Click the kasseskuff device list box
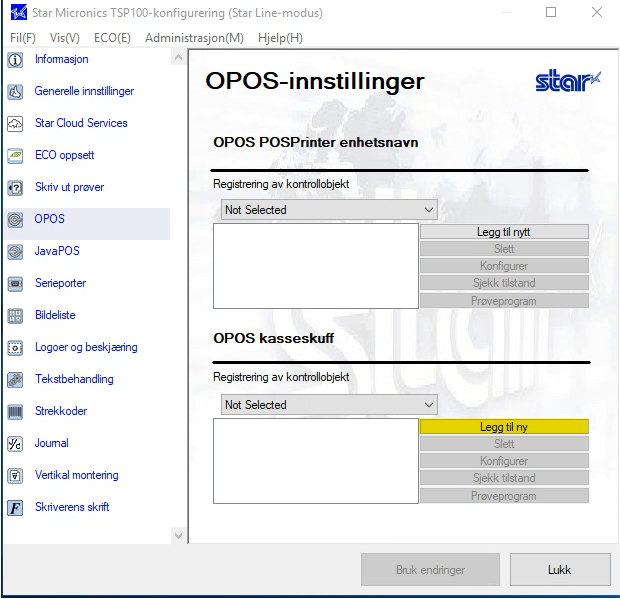620x599 pixels. pos(316,461)
